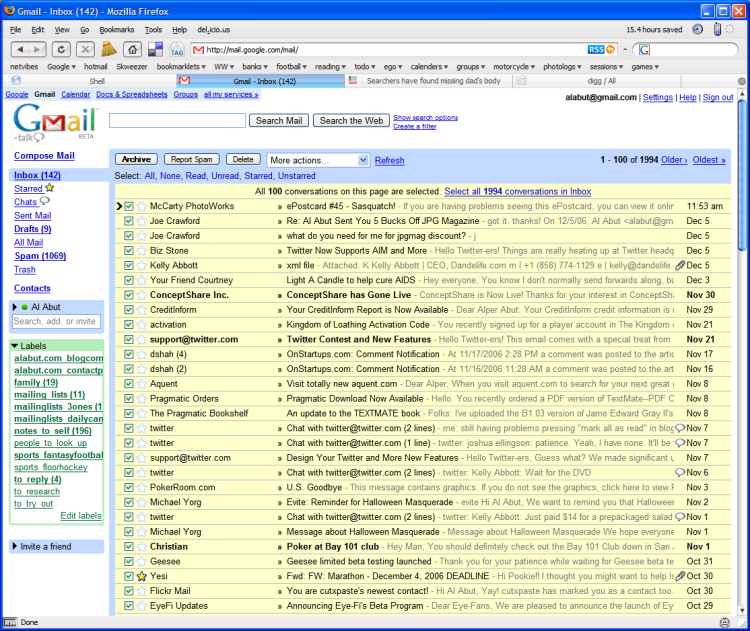Open the Google bookmarks folder dropdown
Screen dimensions: 750x631
[61, 66]
